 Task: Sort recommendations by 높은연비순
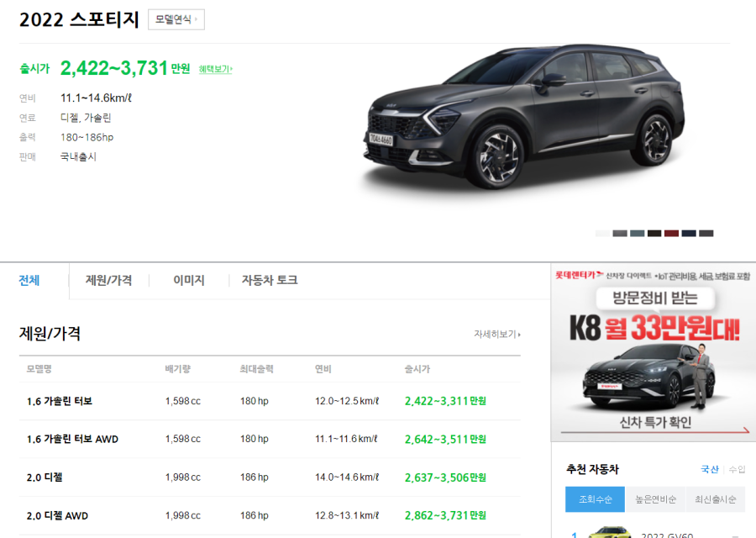[x=655, y=499]
